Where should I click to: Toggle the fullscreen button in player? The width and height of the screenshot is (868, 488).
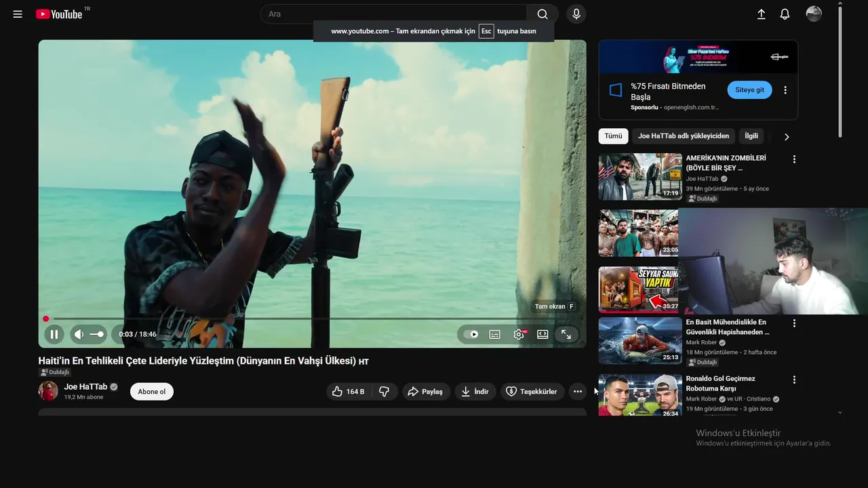(566, 334)
